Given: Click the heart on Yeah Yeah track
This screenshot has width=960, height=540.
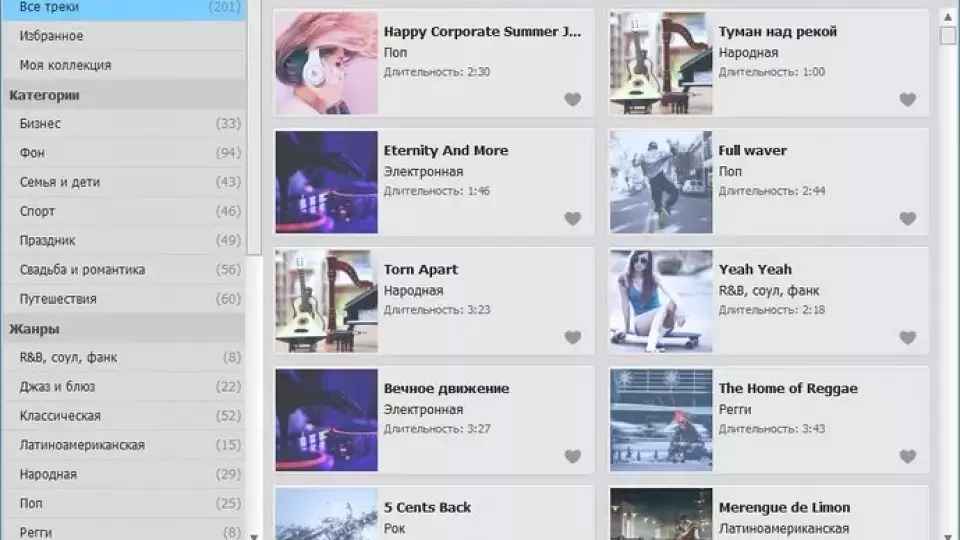Looking at the screenshot, I should pyautogui.click(x=907, y=337).
